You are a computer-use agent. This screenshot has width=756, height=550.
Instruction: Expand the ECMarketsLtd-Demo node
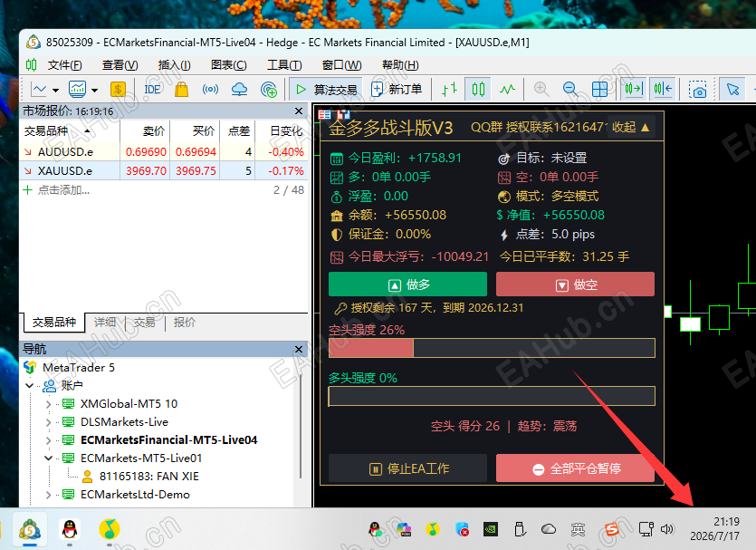[48, 495]
